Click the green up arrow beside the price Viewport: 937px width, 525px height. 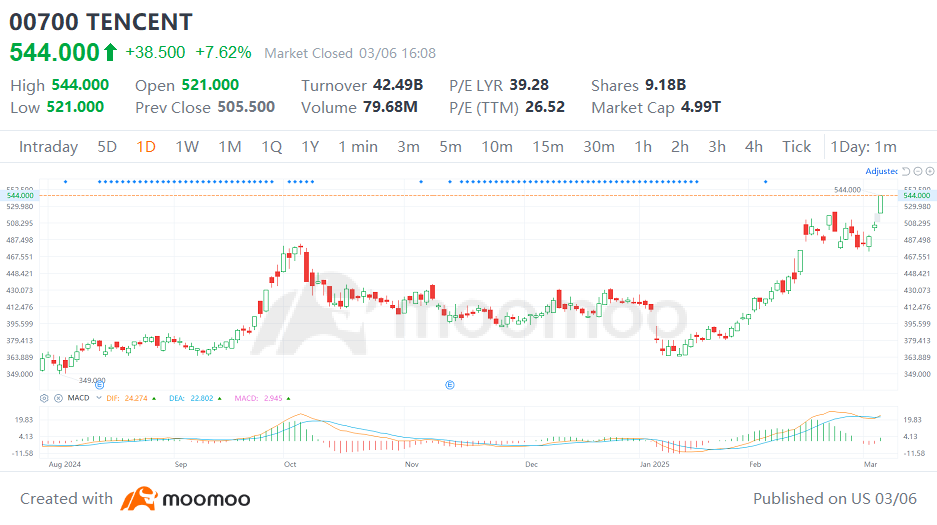tap(110, 53)
